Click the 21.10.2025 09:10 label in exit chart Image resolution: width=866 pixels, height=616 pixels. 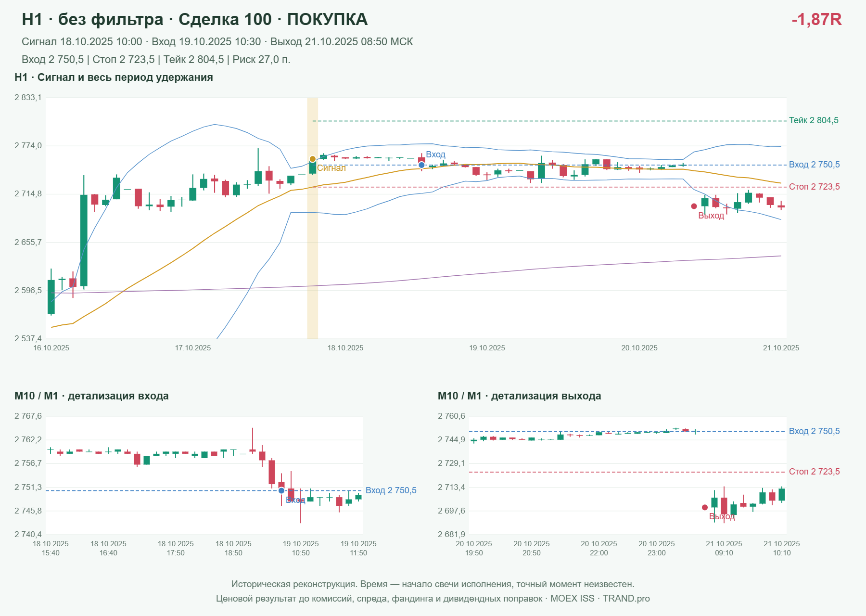(724, 548)
